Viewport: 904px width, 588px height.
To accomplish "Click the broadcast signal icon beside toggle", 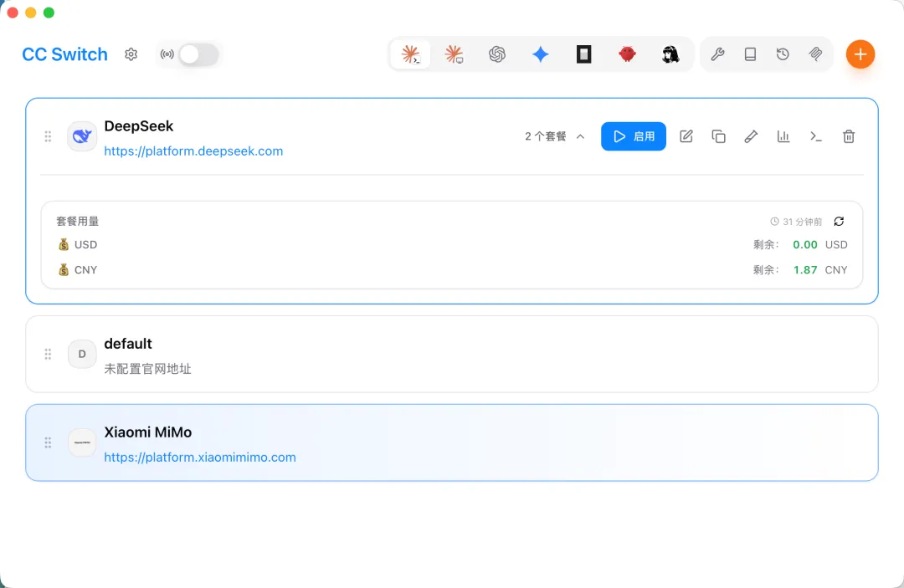I will tap(167, 54).
